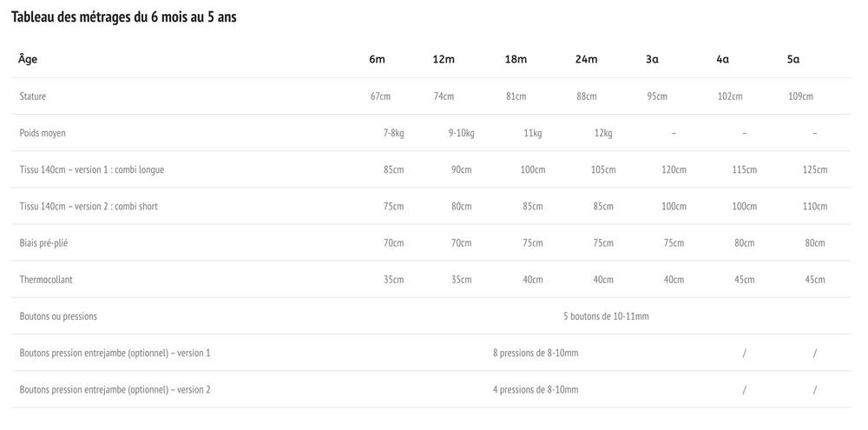
Task: Click the '5a' column header
Action: click(x=793, y=59)
